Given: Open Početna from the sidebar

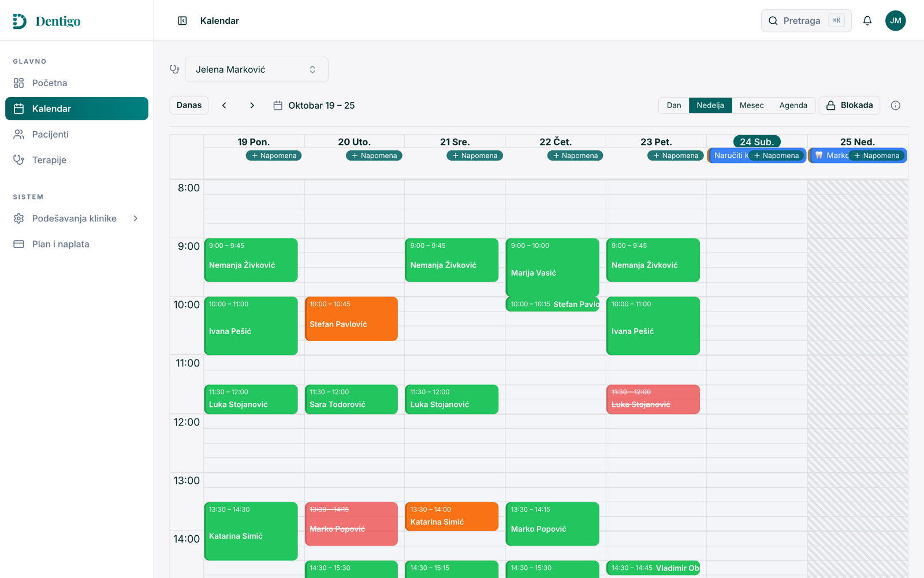Looking at the screenshot, I should click(x=77, y=83).
